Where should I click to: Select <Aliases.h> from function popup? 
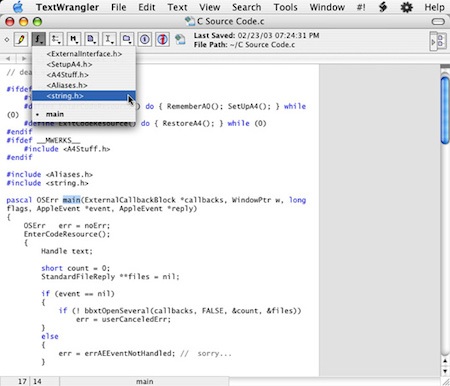(84, 85)
